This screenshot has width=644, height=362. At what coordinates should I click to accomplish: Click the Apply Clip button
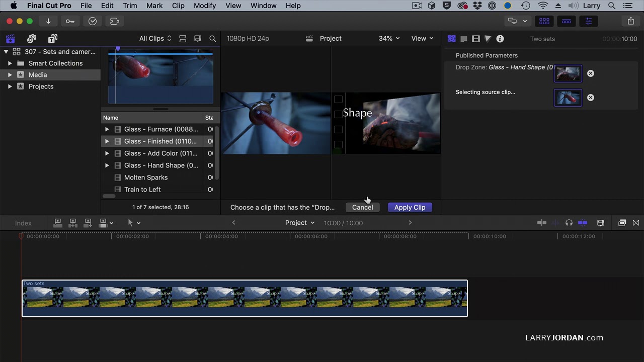(410, 207)
